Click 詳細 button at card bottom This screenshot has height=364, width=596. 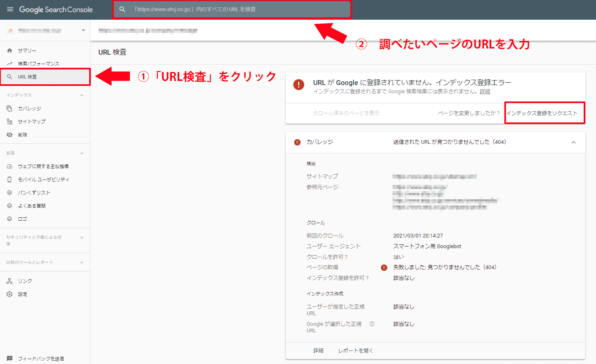pyautogui.click(x=319, y=350)
